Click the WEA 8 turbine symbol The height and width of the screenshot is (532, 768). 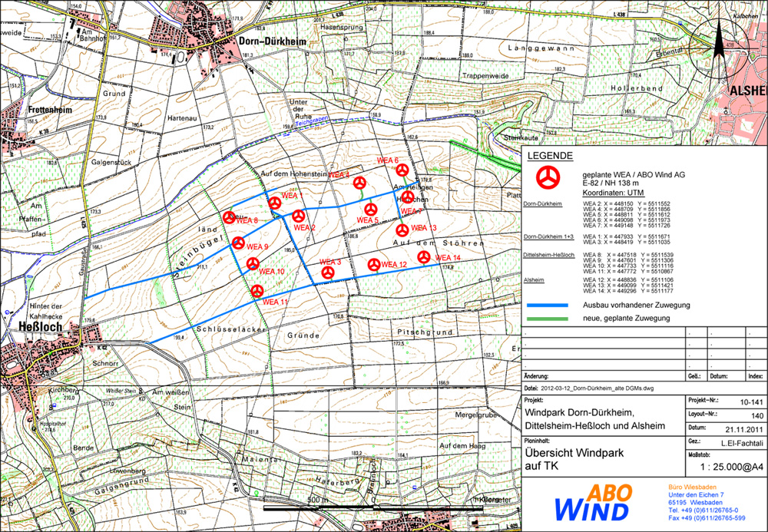[229, 218]
